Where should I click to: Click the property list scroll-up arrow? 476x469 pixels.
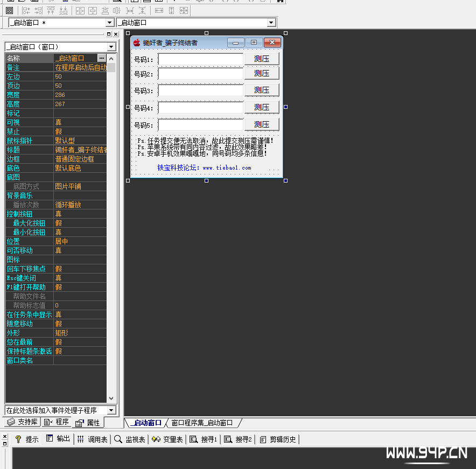(x=111, y=59)
